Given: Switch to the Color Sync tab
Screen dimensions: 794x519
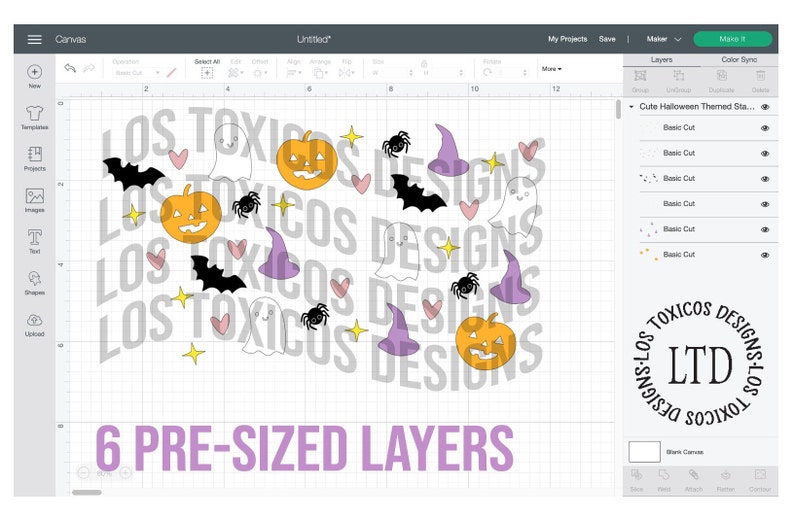Looking at the screenshot, I should [739, 60].
